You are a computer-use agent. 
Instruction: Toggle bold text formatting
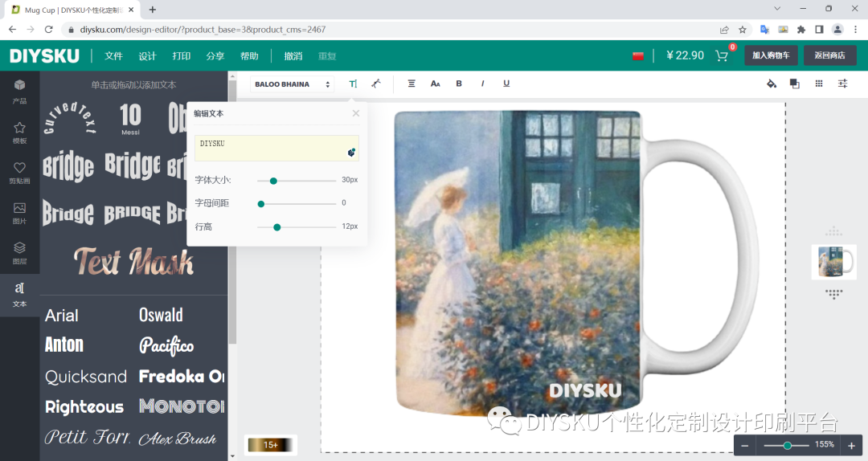pos(458,84)
